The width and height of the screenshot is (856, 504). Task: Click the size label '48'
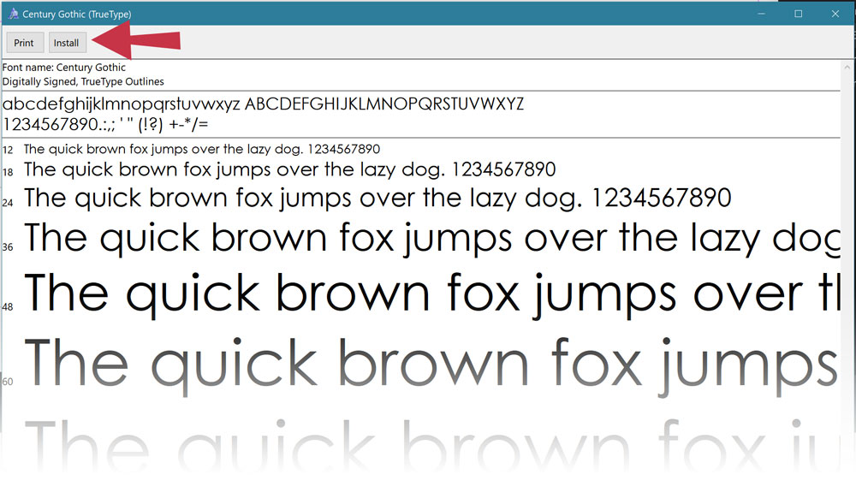pos(8,306)
